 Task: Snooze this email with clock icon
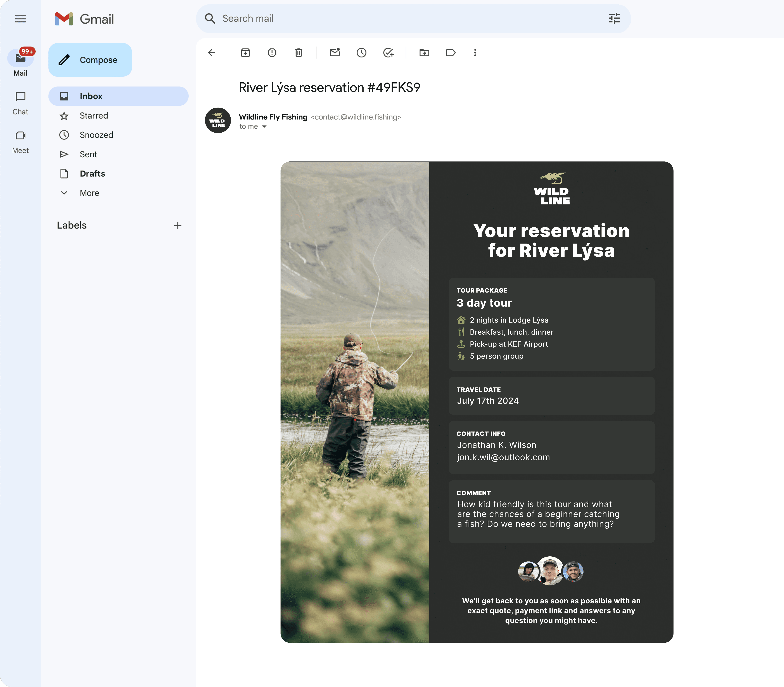click(x=361, y=52)
